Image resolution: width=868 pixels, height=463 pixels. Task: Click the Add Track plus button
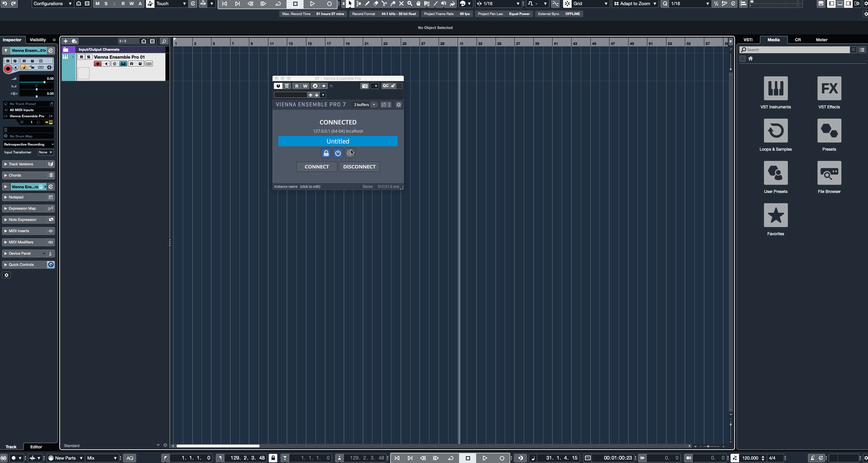[66, 41]
